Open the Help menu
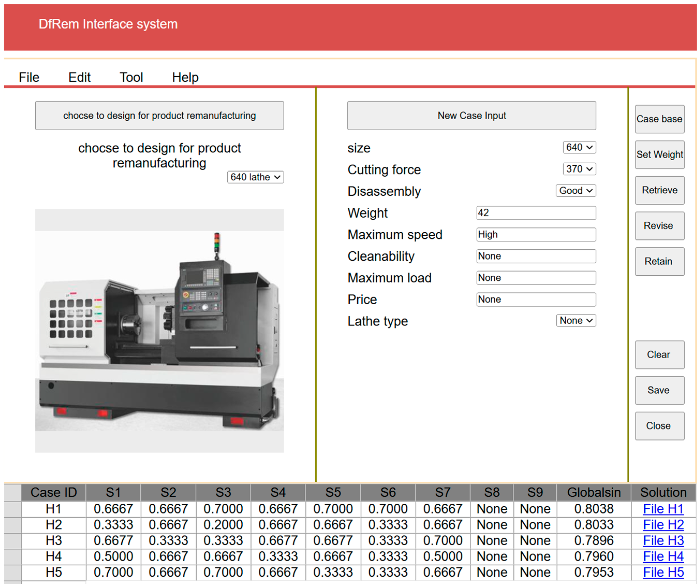Image resolution: width=700 pixels, height=588 pixels. tap(185, 77)
